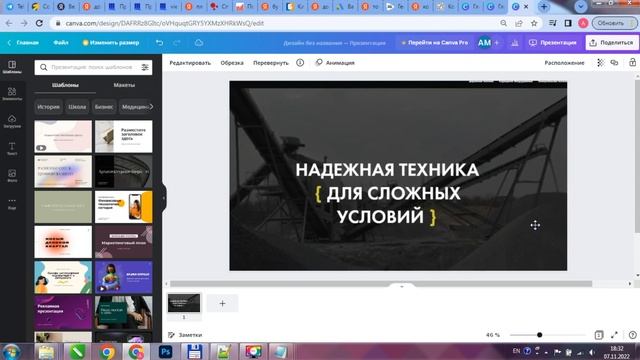Click Обрезка crop button
This screenshot has height=360, width=640.
coord(232,63)
